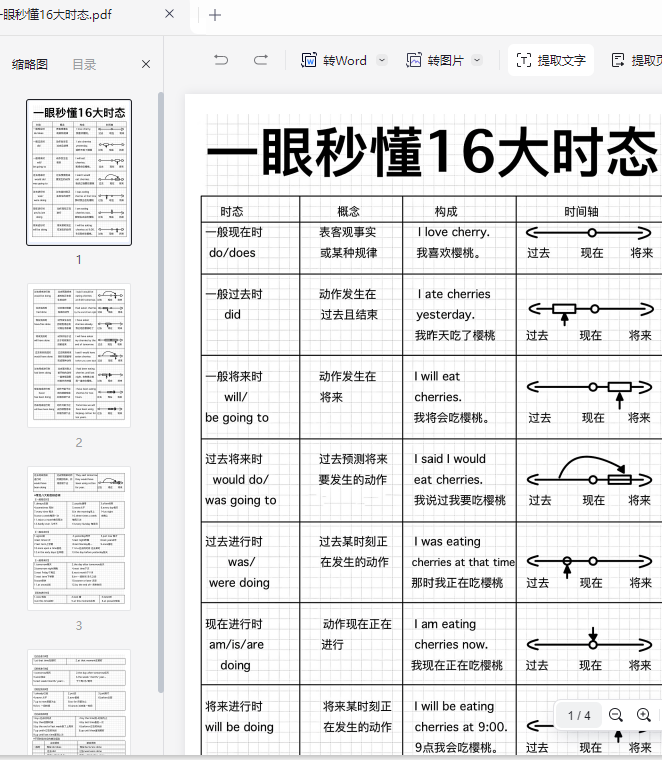Click the undo arrow icon
This screenshot has width=662, height=760.
[x=221, y=60]
